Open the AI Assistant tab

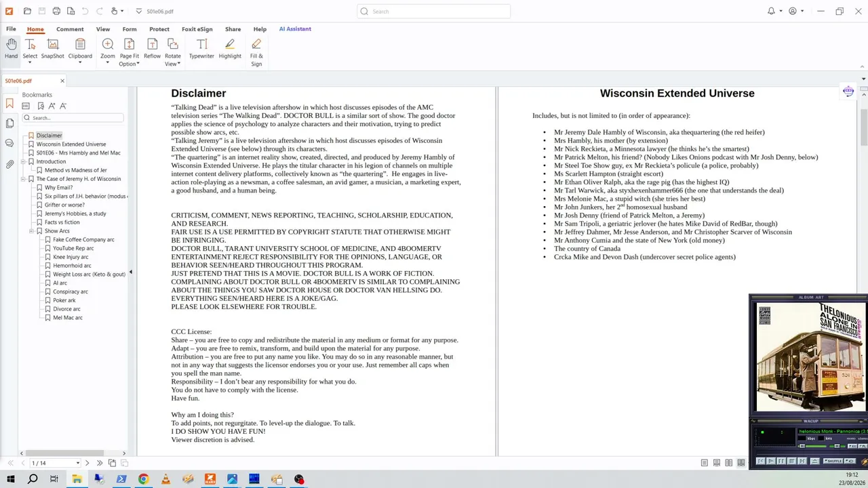(295, 29)
